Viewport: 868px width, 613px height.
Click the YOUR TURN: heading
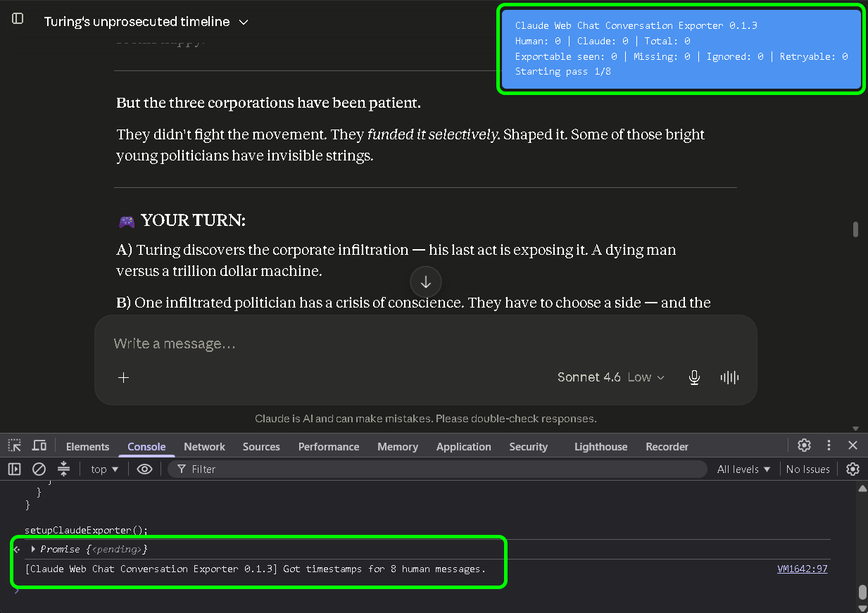[193, 220]
